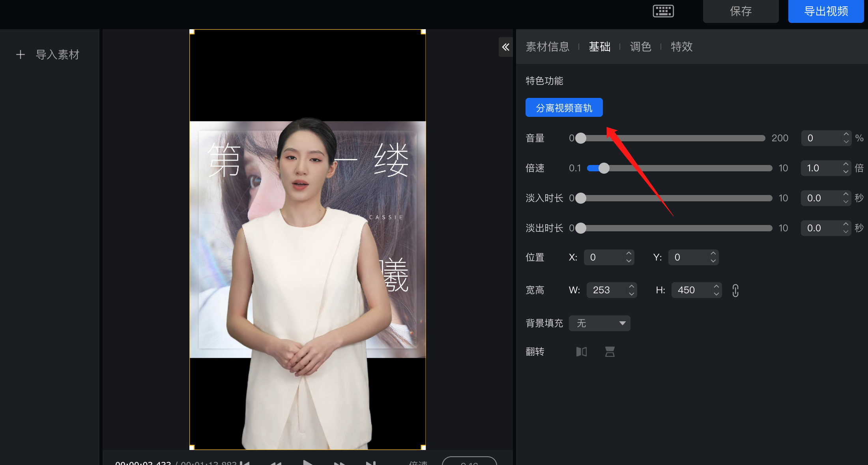The width and height of the screenshot is (868, 465).
Task: Increase the volume percent stepper
Action: [x=846, y=135]
